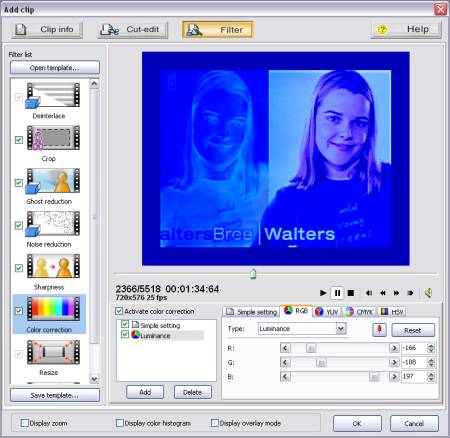Switch to the YUV tab
The height and width of the screenshot is (438, 450).
[327, 312]
